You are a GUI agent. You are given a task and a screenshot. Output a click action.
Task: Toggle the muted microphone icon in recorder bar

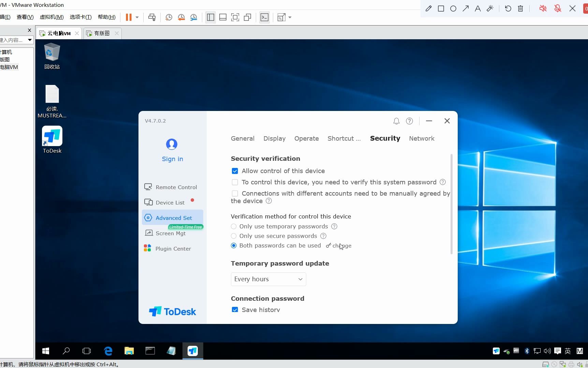[558, 9]
